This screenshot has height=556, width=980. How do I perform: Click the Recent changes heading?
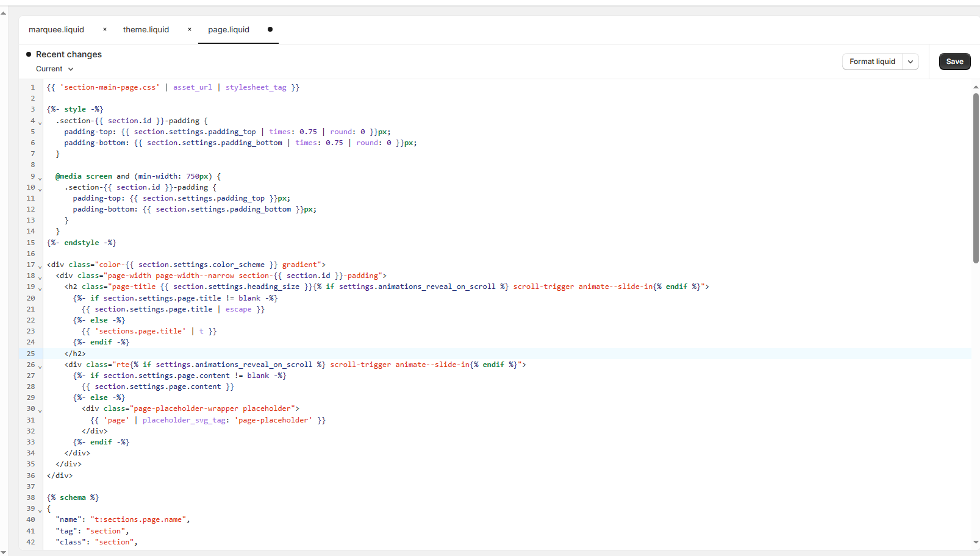click(69, 54)
